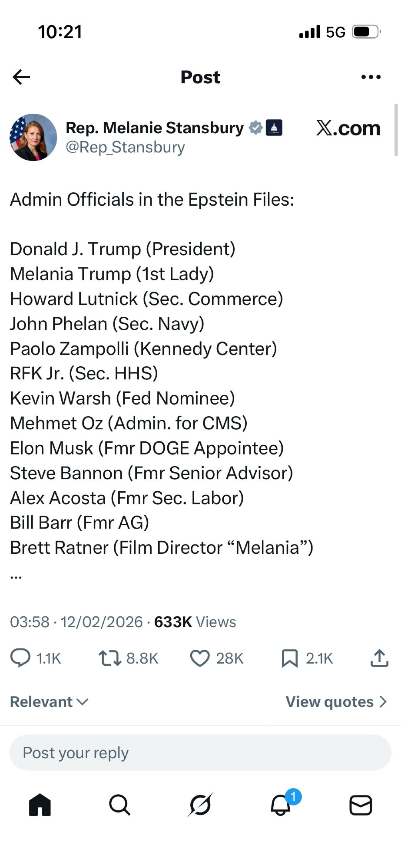Viewport: 401px width, 868px height.
Task: Open the Search tab
Action: (120, 805)
